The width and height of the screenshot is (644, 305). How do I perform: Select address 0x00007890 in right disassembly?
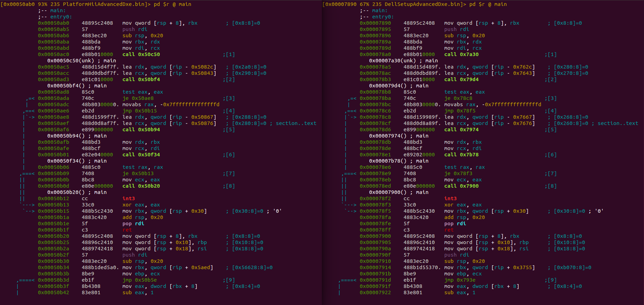point(375,23)
